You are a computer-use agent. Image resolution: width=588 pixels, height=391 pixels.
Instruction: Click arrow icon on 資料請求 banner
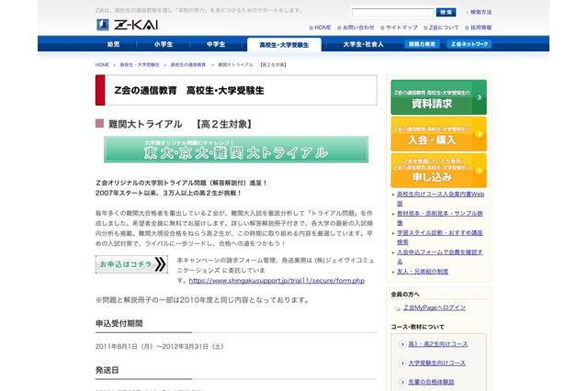coord(479,97)
